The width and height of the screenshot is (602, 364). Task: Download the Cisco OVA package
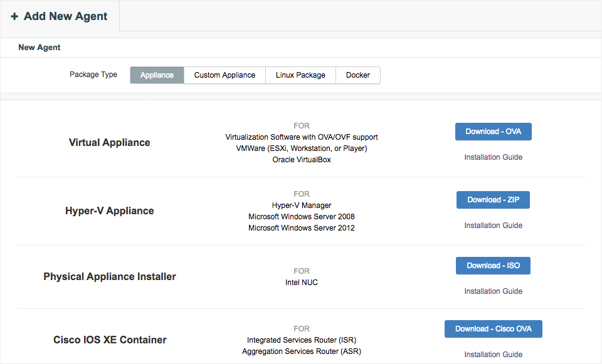(493, 329)
